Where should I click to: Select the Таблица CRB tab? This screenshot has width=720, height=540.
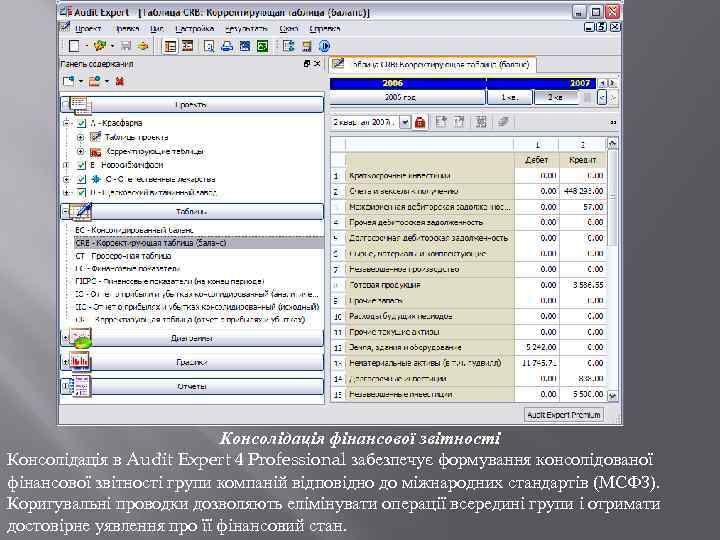click(433, 64)
